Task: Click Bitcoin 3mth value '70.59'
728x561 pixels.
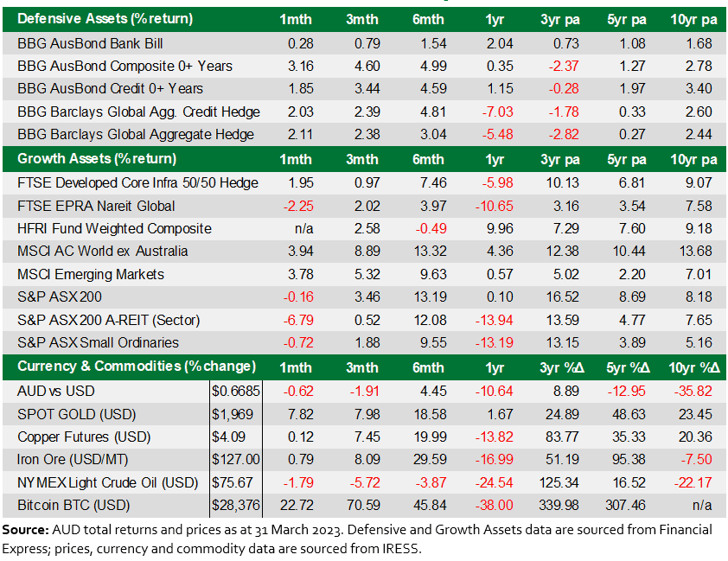Action: tap(363, 505)
